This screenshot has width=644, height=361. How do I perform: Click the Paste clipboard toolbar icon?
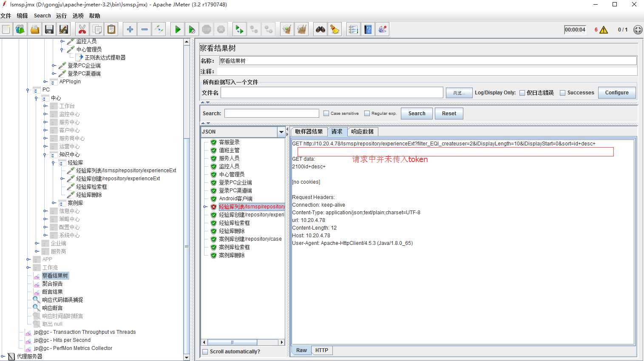[x=111, y=29]
